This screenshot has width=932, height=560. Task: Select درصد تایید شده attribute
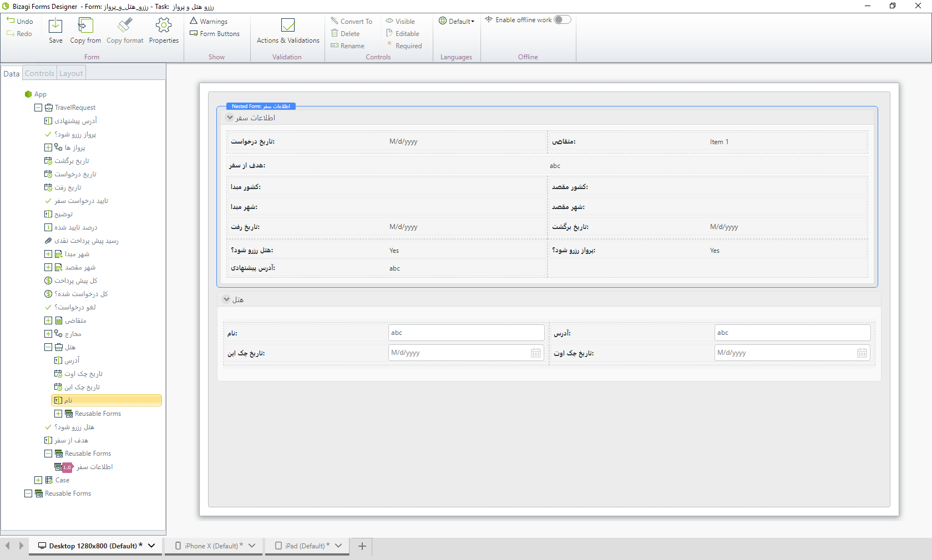point(70,227)
